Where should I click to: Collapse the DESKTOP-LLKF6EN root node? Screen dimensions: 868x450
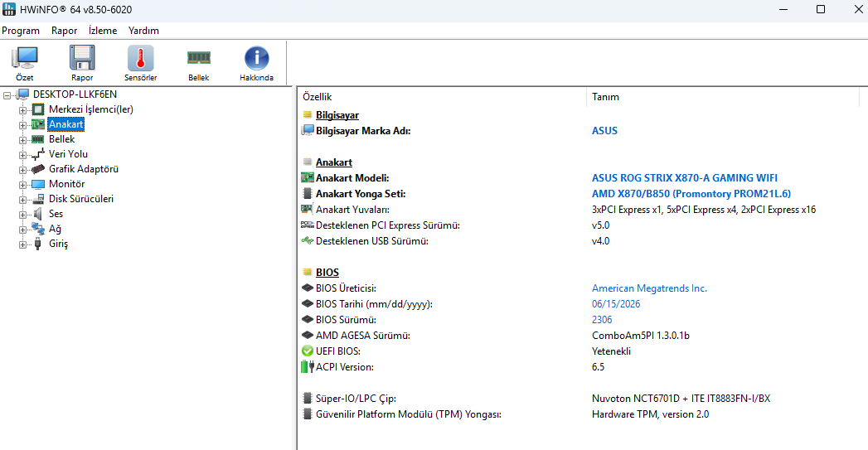pos(7,95)
